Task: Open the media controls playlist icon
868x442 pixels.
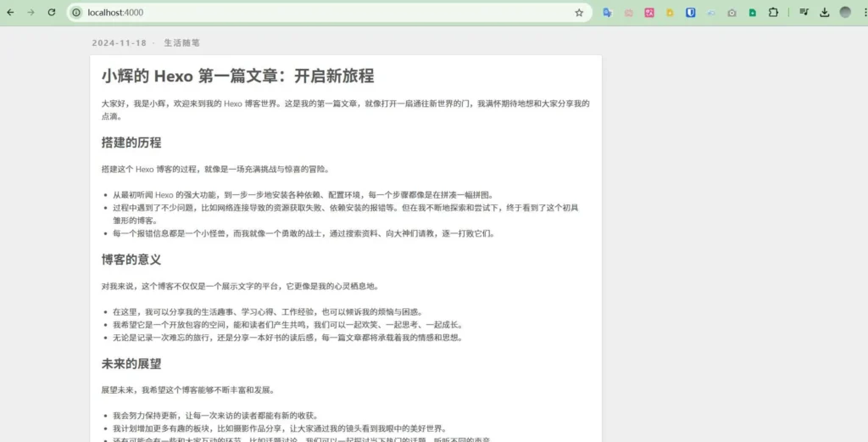Action: (x=804, y=13)
